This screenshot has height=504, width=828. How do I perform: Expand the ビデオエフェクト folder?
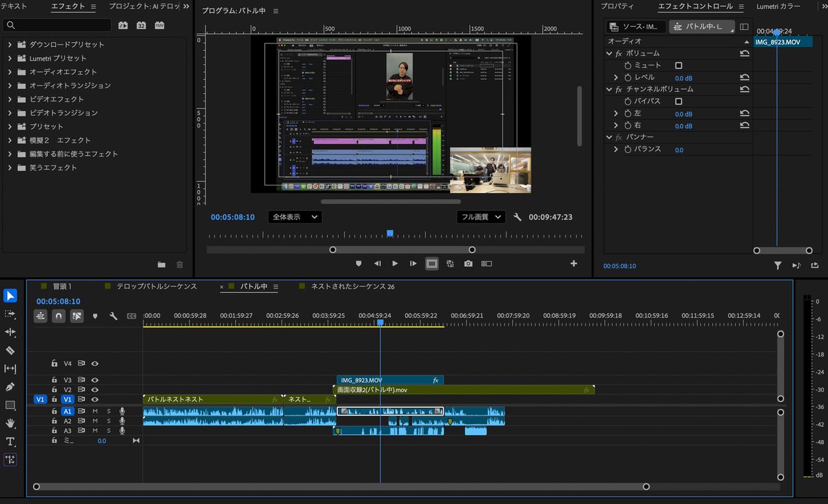10,99
